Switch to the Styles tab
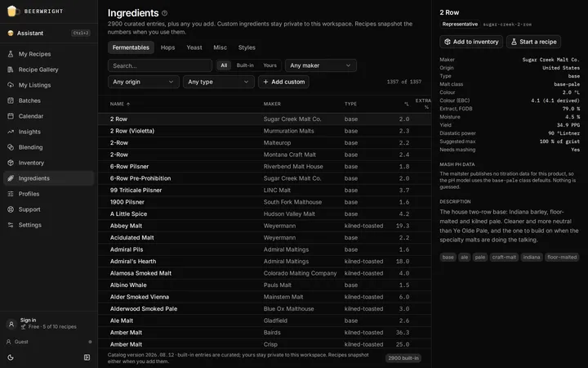 [x=247, y=47]
